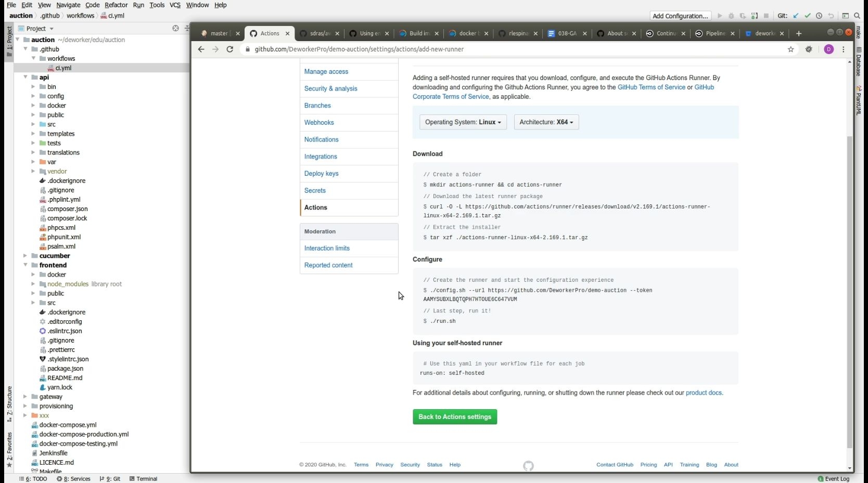Bookmark this page with the star icon
This screenshot has height=483, width=868.
point(791,49)
